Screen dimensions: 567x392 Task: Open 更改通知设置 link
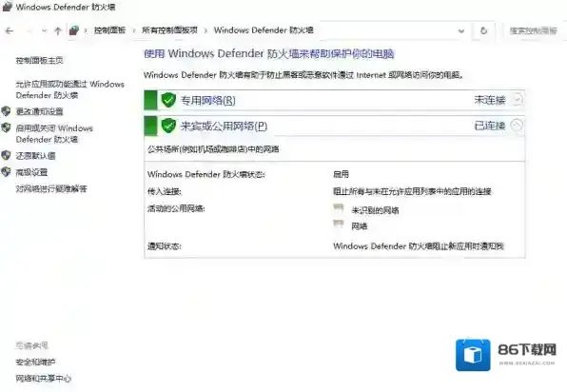pos(39,111)
